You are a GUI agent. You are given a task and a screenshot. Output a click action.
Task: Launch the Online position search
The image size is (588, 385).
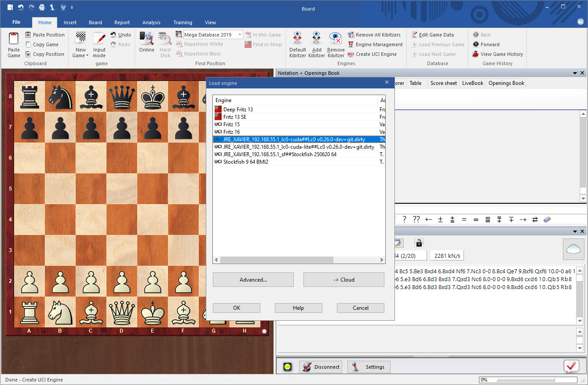point(146,39)
